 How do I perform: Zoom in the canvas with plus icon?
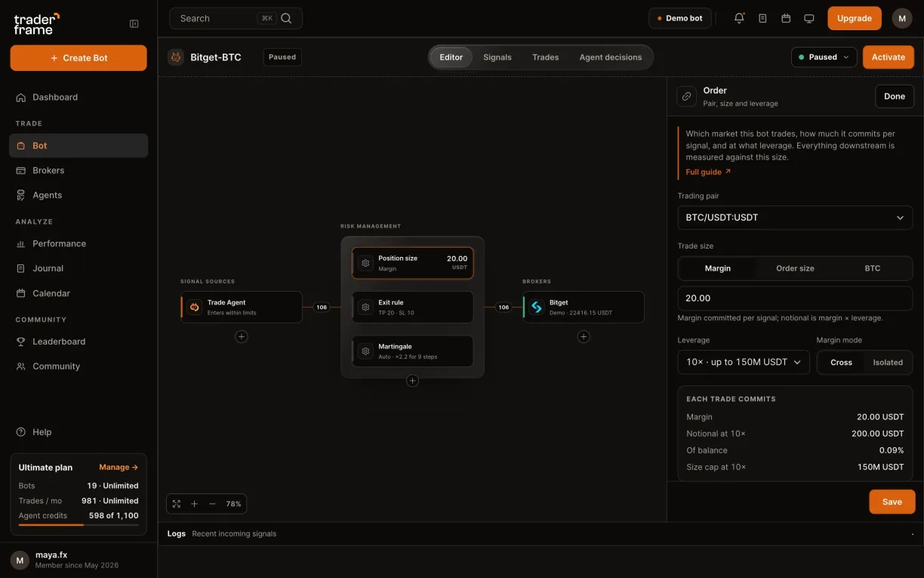[x=194, y=504]
